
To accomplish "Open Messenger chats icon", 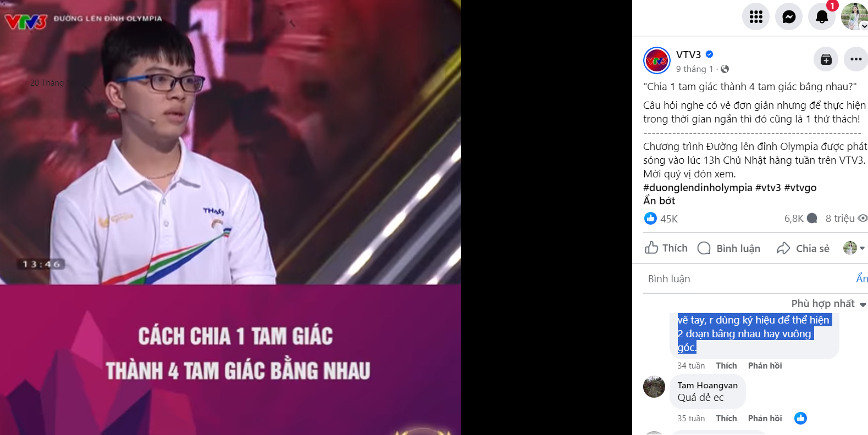I will [x=789, y=16].
